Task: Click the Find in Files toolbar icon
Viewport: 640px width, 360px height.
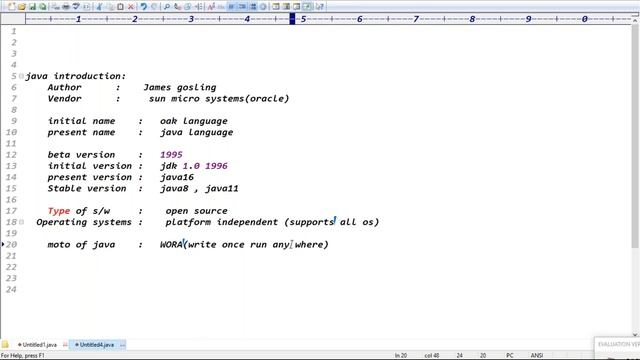Action: coord(187,7)
